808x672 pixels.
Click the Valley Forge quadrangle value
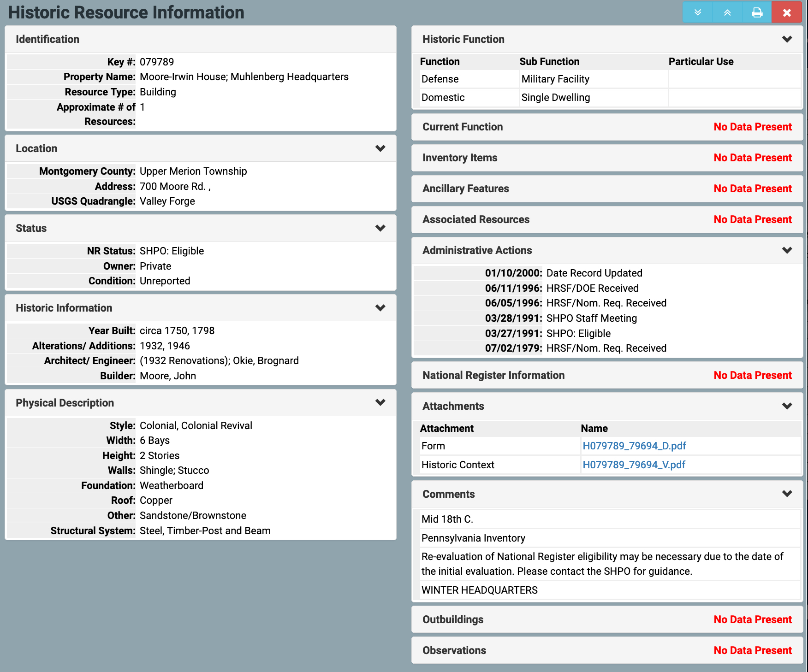pyautogui.click(x=167, y=201)
